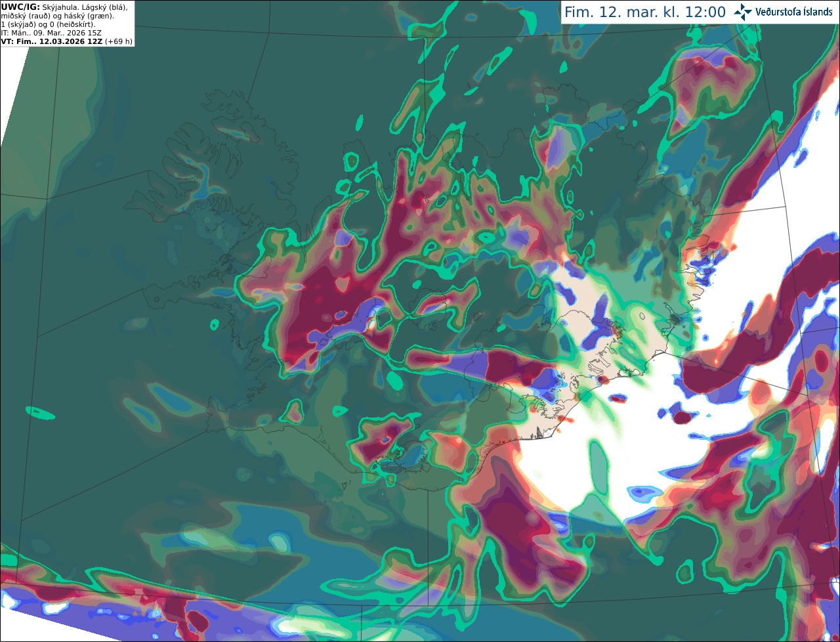The image size is (840, 642).
Task: Click the 'Veðurstofa Íslands' text
Action: (794, 12)
